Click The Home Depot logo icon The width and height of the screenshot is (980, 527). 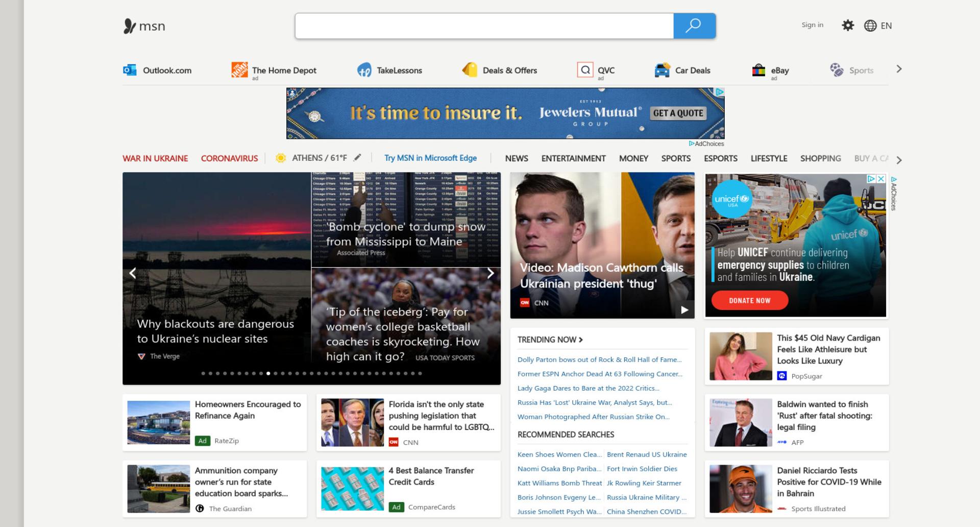(239, 69)
